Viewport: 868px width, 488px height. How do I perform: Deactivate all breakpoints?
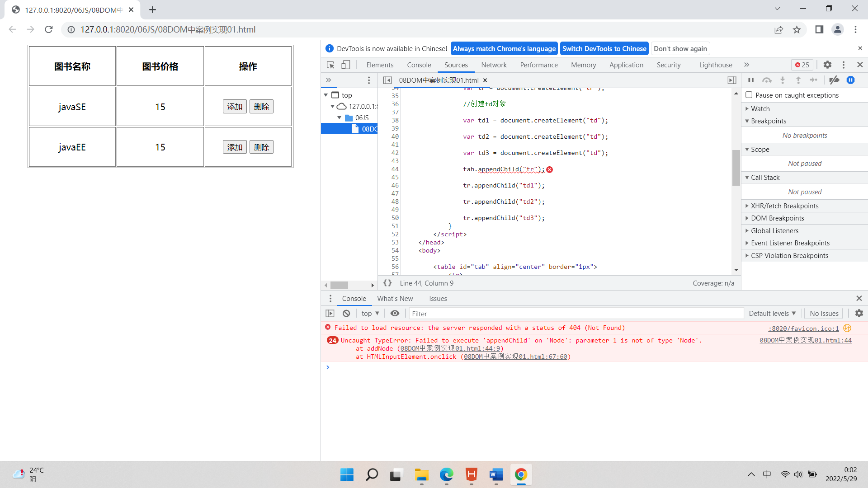pos(835,80)
